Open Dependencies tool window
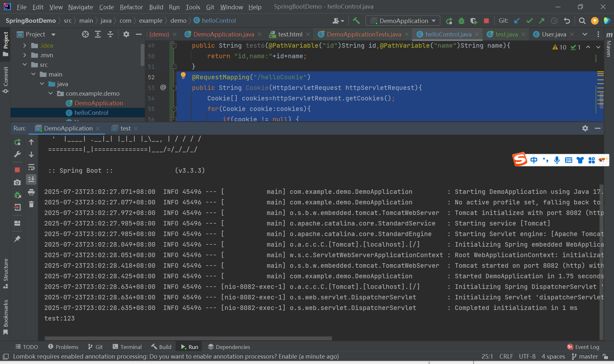Viewport: 614px width, 364px height. click(229, 347)
